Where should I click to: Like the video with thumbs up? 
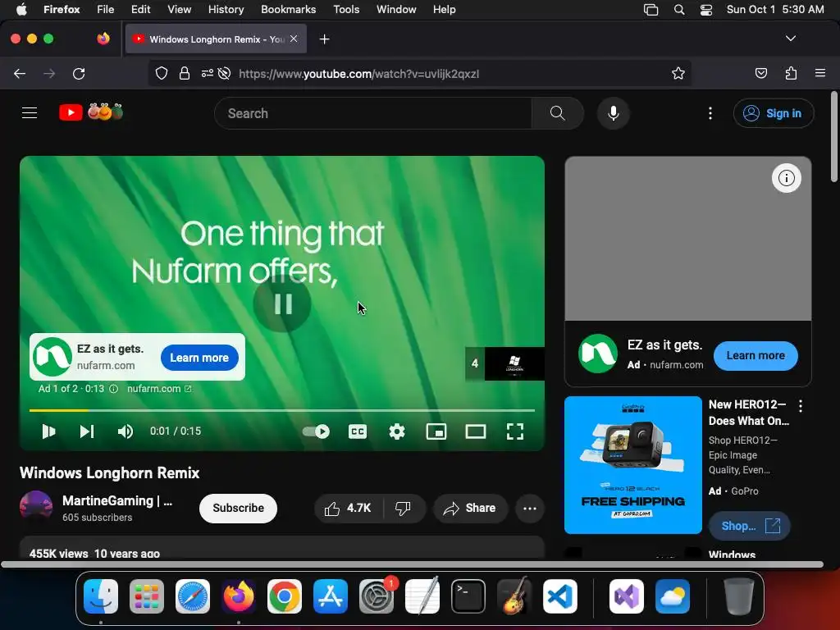point(348,508)
